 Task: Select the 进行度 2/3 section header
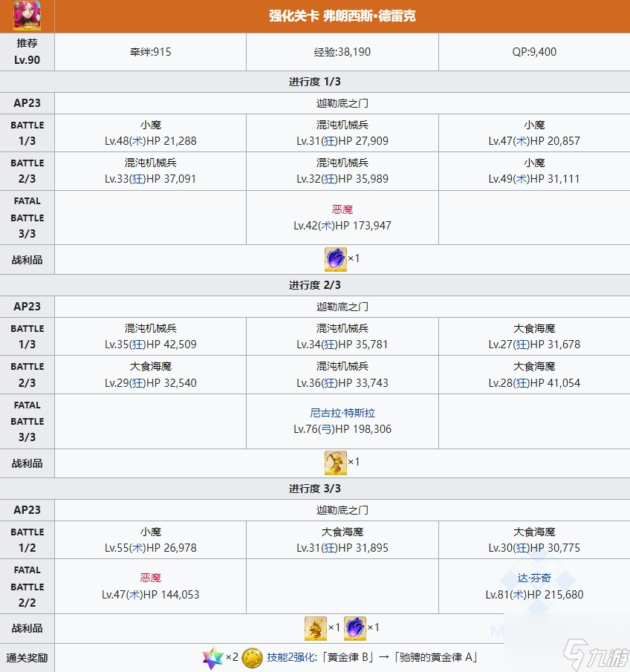[315, 285]
